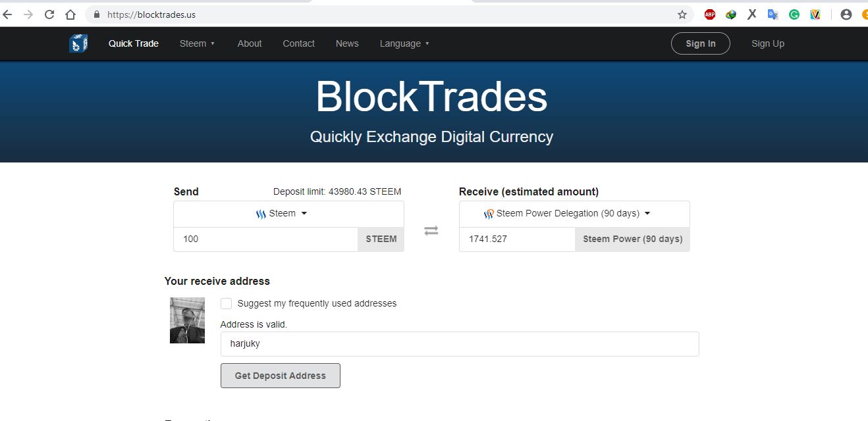868x421 pixels.
Task: Click the BlockTrades cube logo
Action: (x=78, y=43)
